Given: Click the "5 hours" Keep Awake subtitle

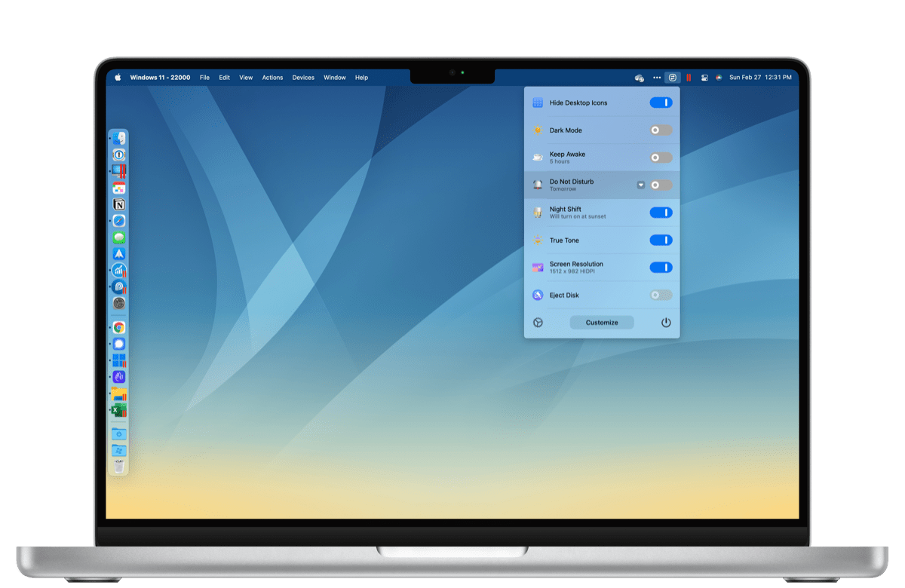Looking at the screenshot, I should 560,161.
